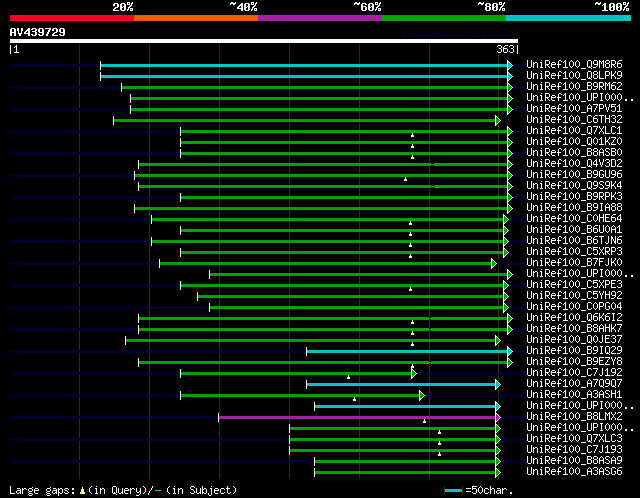Select the UniRef100_B8LMX2 label
The height and width of the screenshot is (498, 640).
coord(574,416)
